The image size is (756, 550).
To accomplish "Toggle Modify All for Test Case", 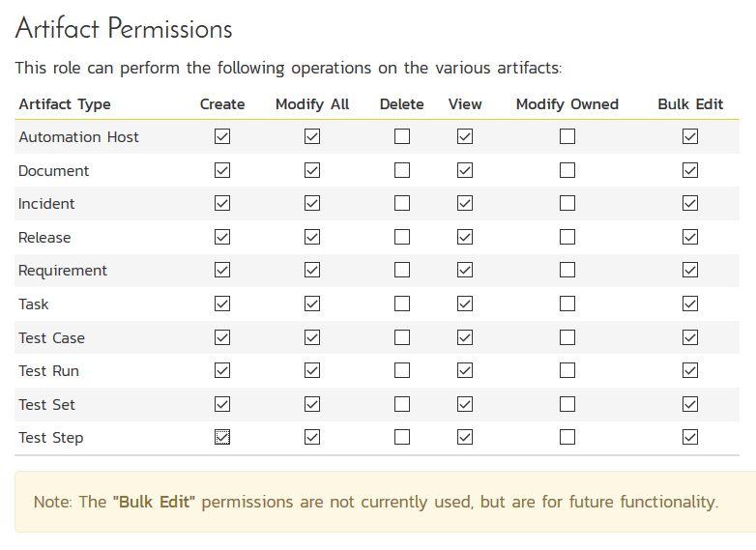I will tap(311, 337).
